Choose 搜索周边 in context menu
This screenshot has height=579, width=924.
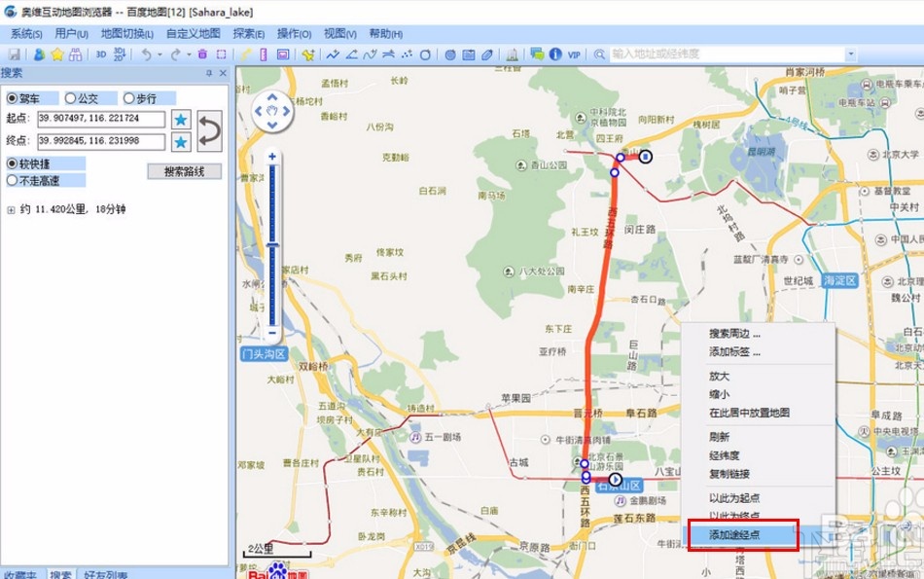point(758,334)
